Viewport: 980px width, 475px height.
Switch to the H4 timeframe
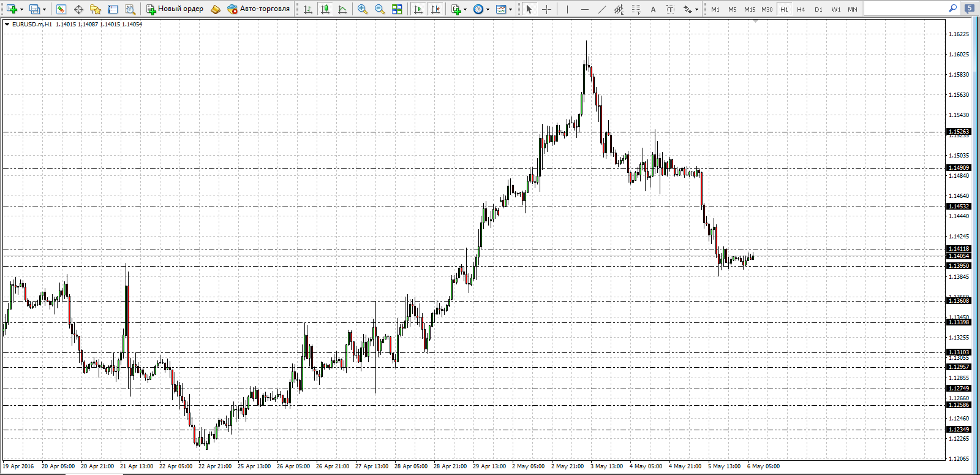[x=801, y=9]
